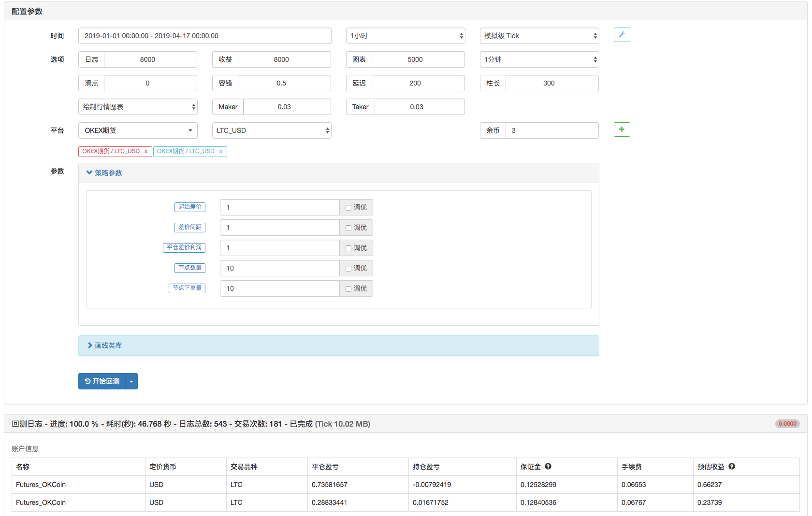Remove the blue OKEX期货 / LTC_USD tag
The image size is (812, 516).
pos(220,151)
